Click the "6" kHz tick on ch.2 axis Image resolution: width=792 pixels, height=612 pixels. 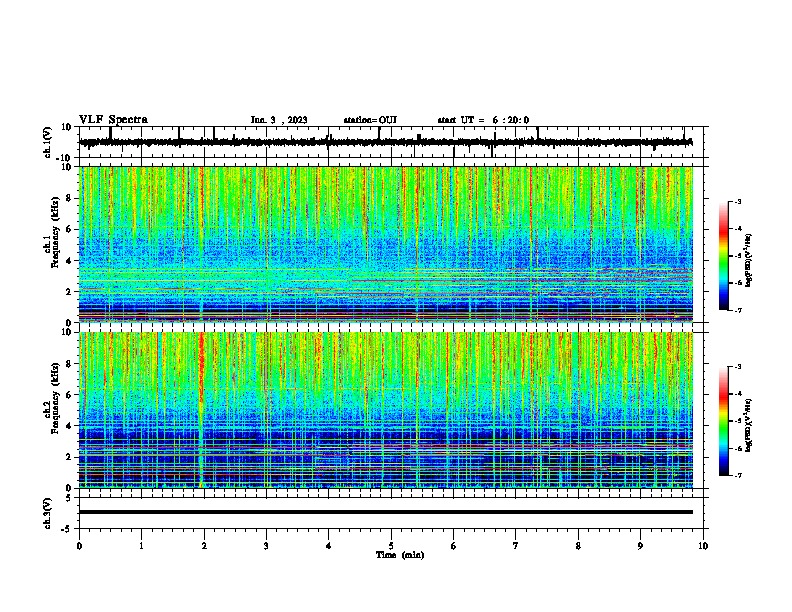69,394
